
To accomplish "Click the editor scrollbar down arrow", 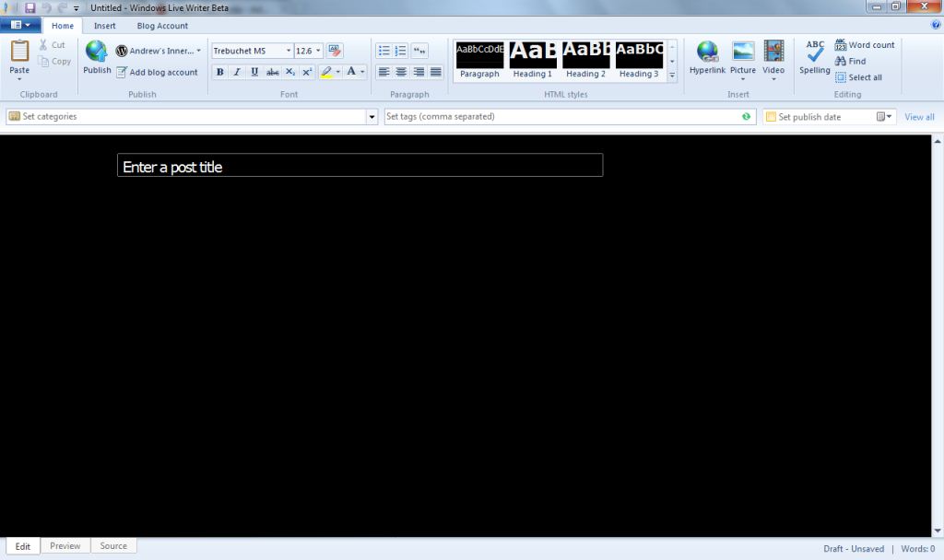I will (938, 531).
